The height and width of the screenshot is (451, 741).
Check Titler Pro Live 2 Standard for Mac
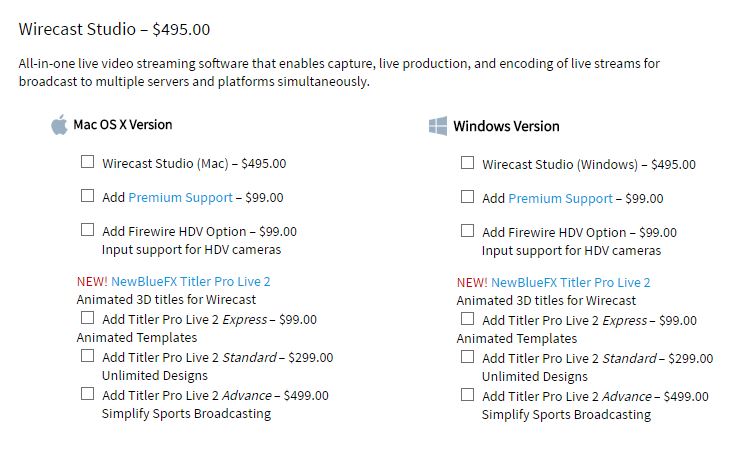(x=88, y=355)
